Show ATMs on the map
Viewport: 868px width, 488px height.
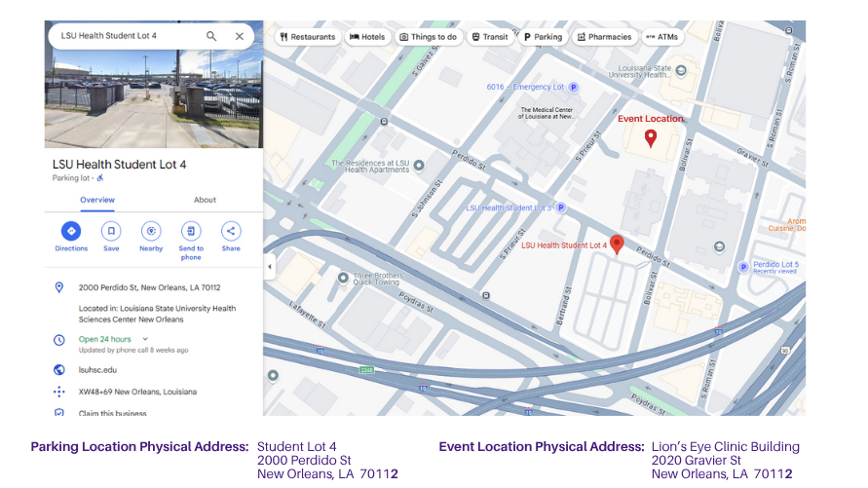661,37
